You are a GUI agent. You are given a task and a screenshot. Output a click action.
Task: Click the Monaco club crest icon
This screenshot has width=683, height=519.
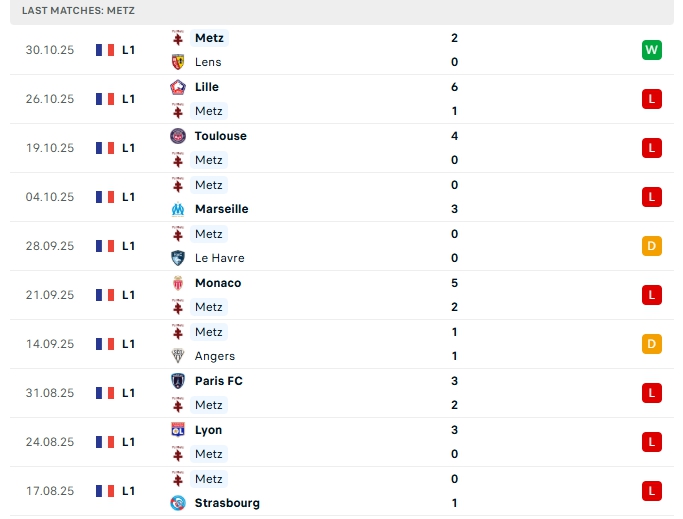pyautogui.click(x=179, y=283)
